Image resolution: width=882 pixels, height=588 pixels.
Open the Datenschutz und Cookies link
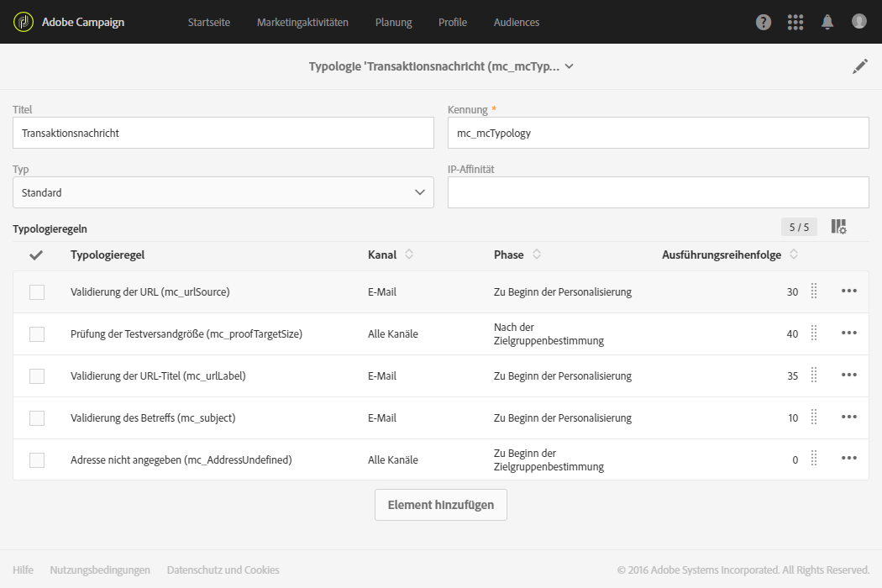pos(223,570)
